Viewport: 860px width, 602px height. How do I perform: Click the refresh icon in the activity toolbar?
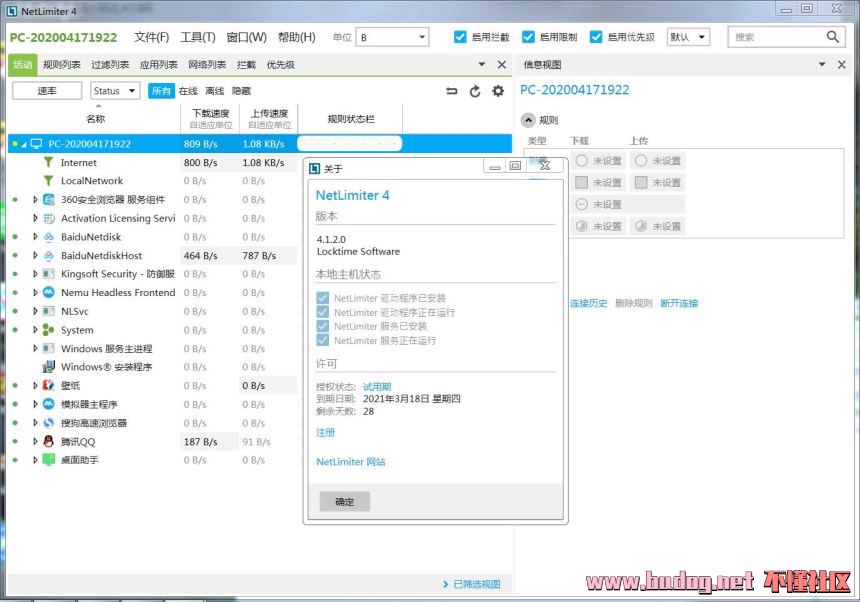tap(475, 91)
